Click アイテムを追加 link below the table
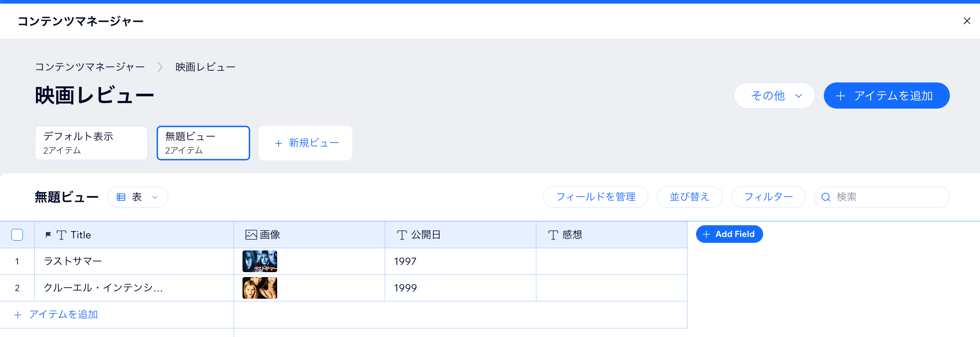Viewport: 980px width, 337px height. pos(56,314)
